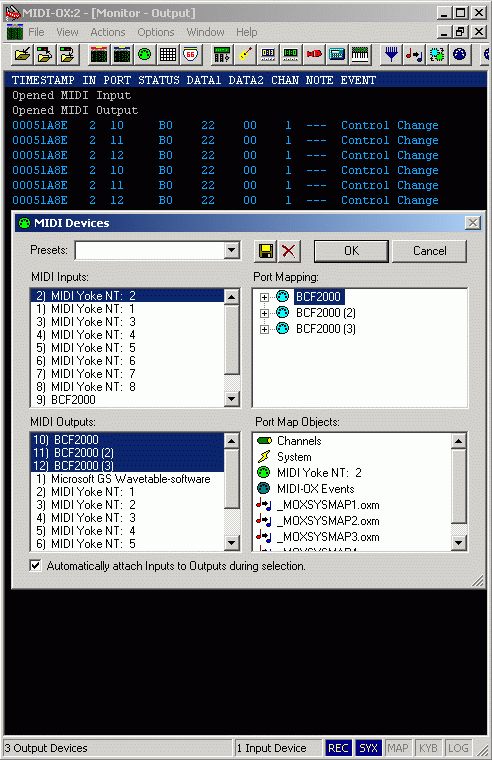The width and height of the screenshot is (492, 760).
Task: Click the green MIDI connector toolbar icon
Action: (144, 54)
